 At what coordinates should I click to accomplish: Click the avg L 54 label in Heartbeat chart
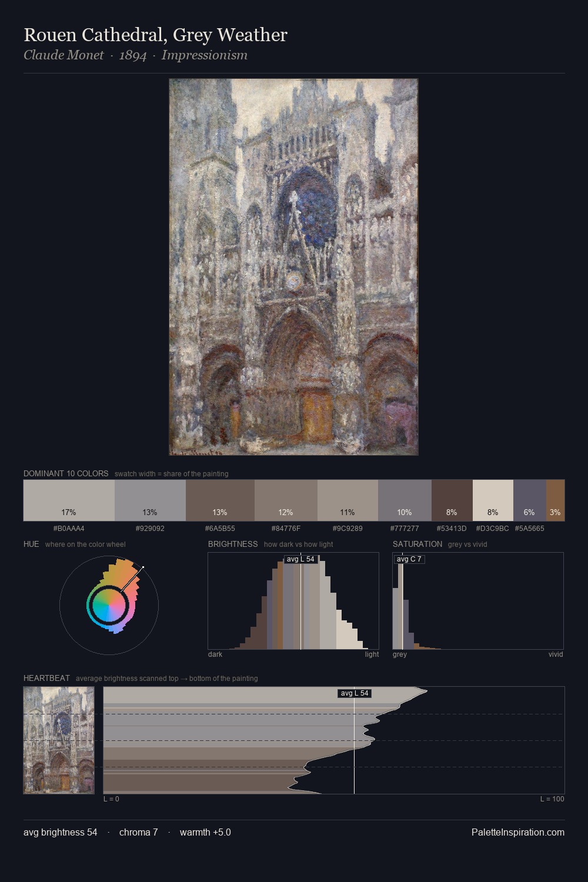click(x=355, y=693)
